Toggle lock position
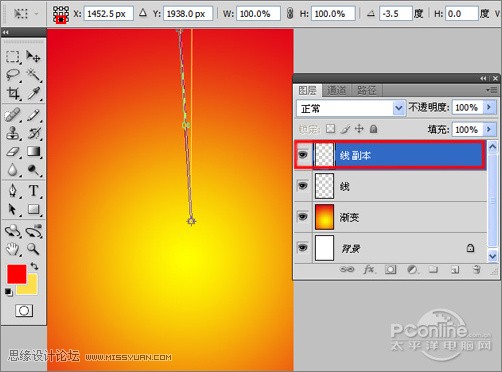The image size is (502, 372). click(359, 129)
